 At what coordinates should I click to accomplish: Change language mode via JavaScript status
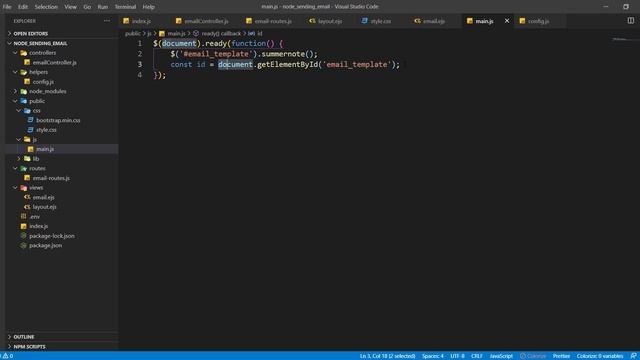click(501, 356)
